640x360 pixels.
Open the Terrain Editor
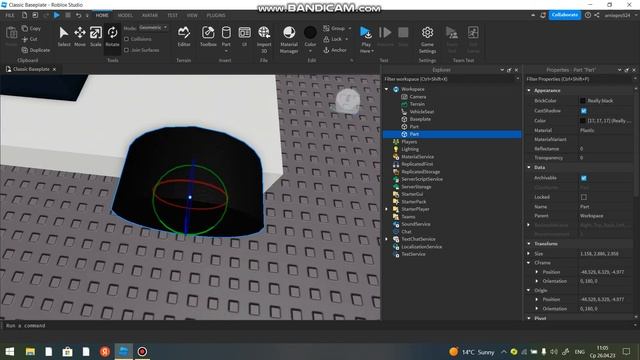pos(184,36)
